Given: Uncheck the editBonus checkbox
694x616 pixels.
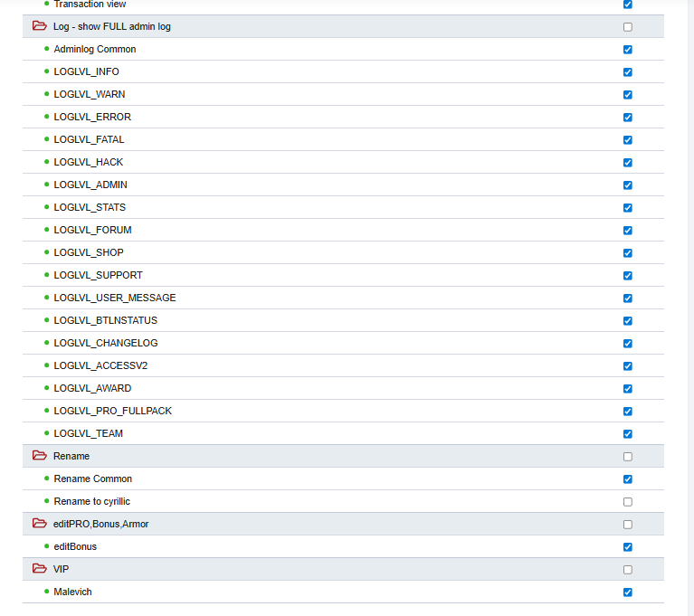Looking at the screenshot, I should click(x=628, y=547).
